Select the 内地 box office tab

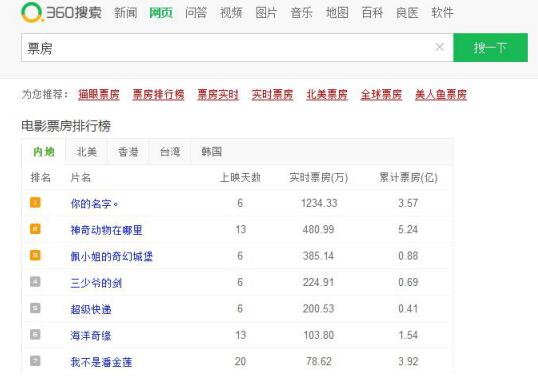pyautogui.click(x=44, y=152)
